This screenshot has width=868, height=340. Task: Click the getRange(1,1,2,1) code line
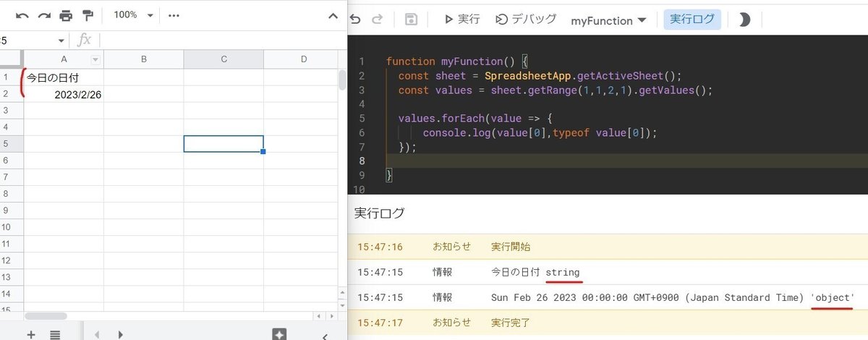[x=556, y=90]
